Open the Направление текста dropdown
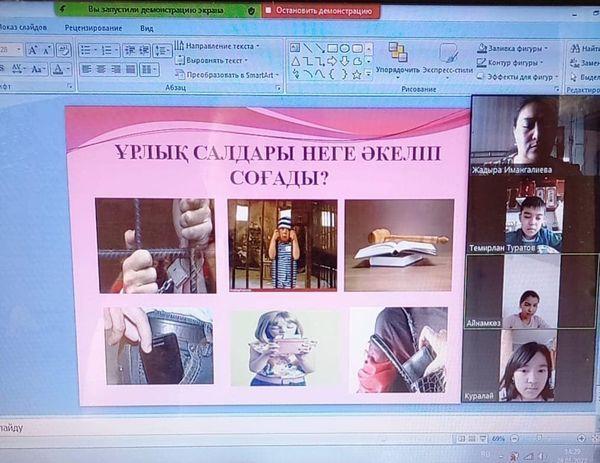This screenshot has width=600, height=463. pos(217,46)
